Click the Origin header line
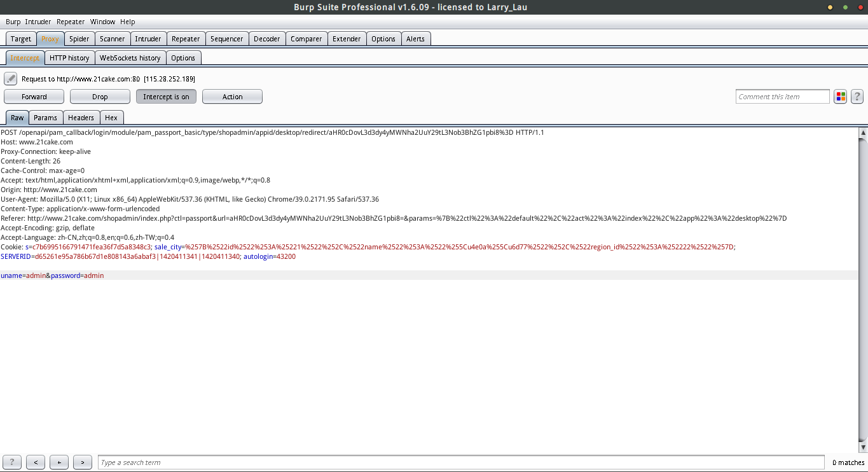Screen dimensions: 868x472 (x=49, y=190)
